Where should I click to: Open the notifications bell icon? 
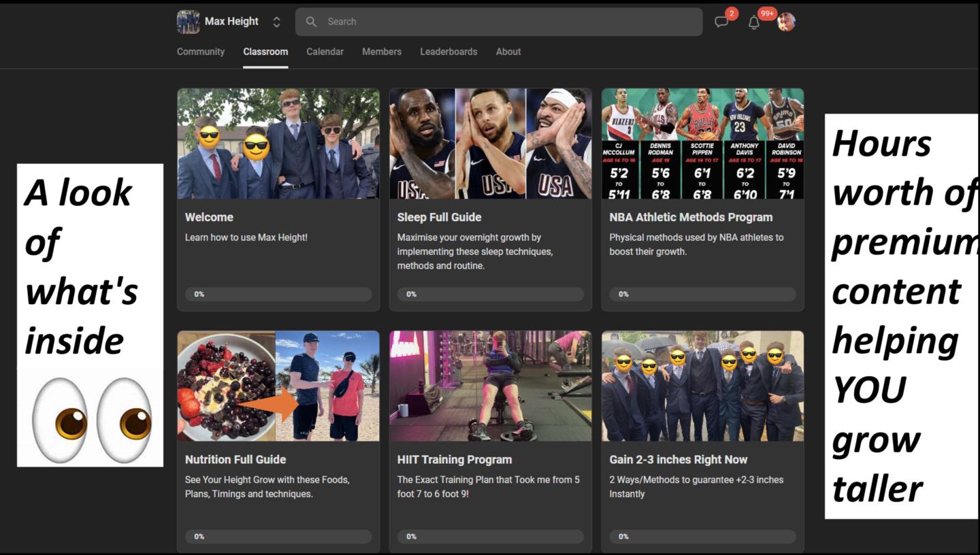pos(753,22)
